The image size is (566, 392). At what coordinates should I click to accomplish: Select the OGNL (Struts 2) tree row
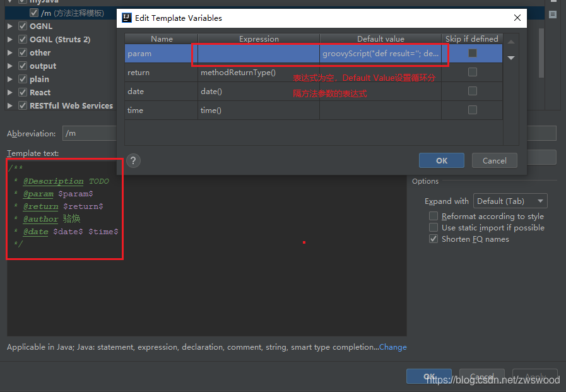(60, 39)
